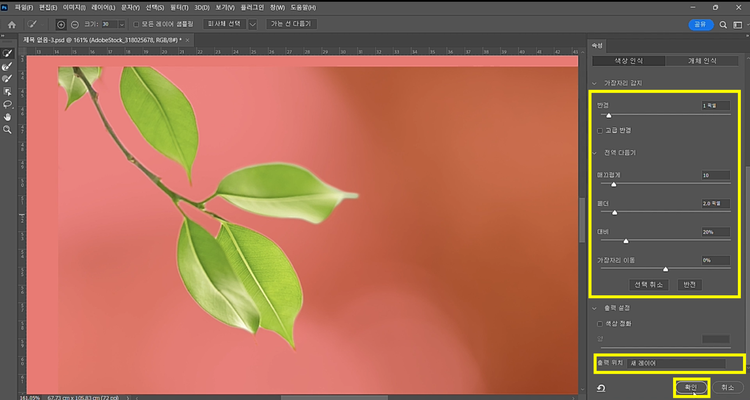Screen dimensions: 750x400
Task: Click the Home icon in options bar
Action: pos(12,24)
